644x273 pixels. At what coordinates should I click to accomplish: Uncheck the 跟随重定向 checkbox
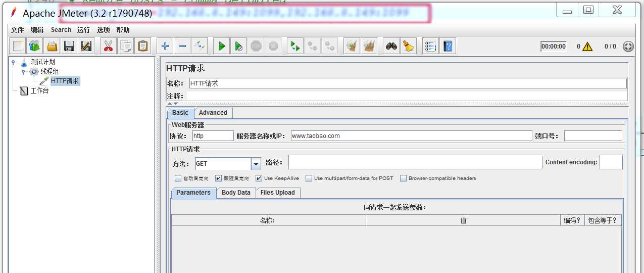pyautogui.click(x=218, y=178)
